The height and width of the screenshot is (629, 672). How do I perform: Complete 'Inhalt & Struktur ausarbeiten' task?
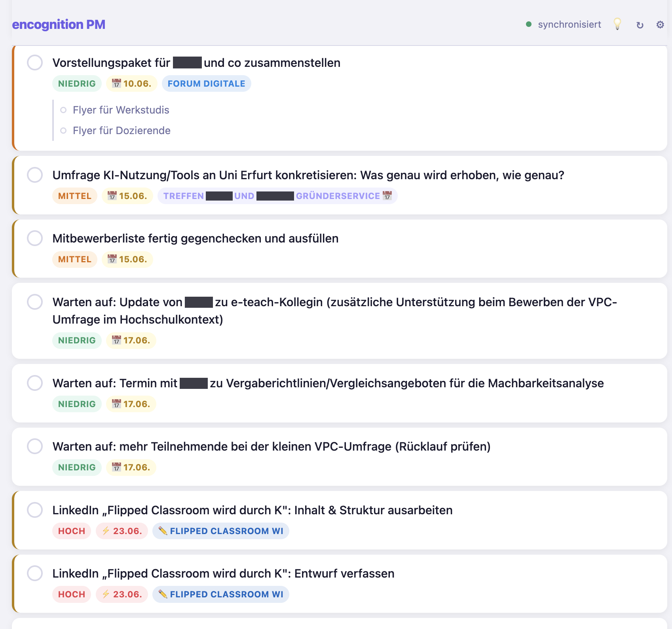[35, 510]
